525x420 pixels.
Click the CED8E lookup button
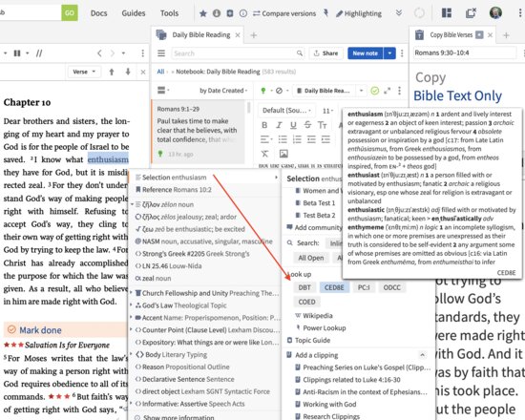pyautogui.click(x=334, y=287)
